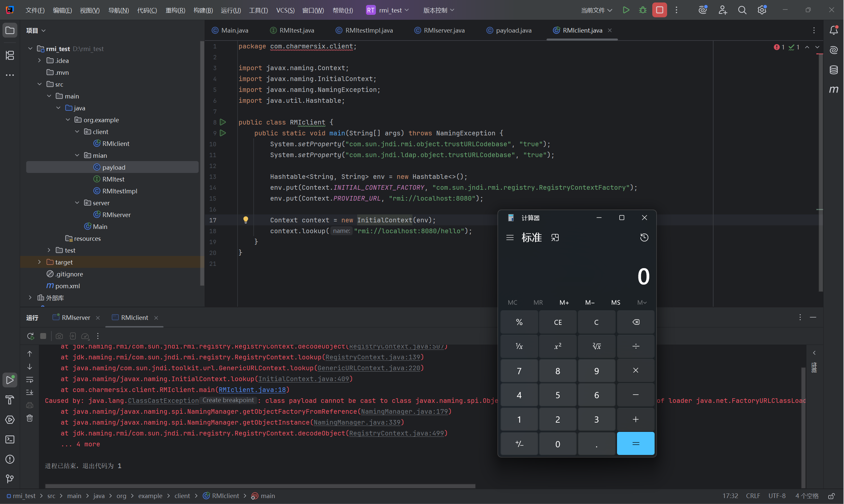Rerun RMIclient from run toolbar
The image size is (844, 504).
pos(31,336)
